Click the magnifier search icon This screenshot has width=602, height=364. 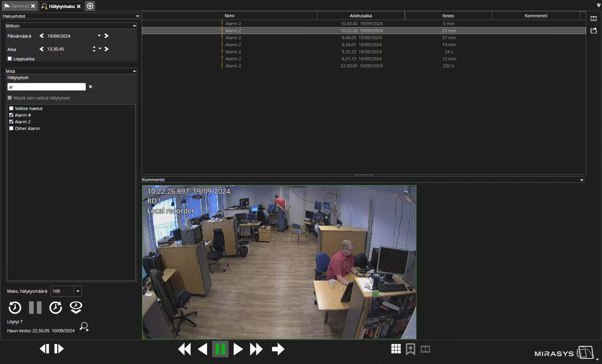click(84, 326)
